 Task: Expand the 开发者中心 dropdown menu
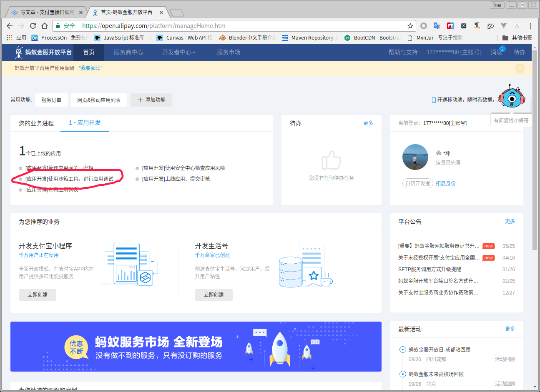[178, 52]
